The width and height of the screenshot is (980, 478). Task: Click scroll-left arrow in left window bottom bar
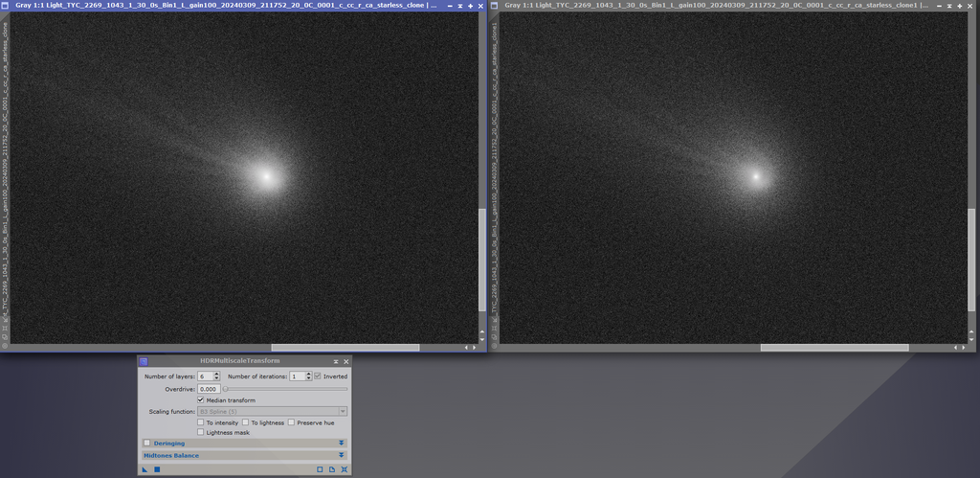click(x=466, y=347)
